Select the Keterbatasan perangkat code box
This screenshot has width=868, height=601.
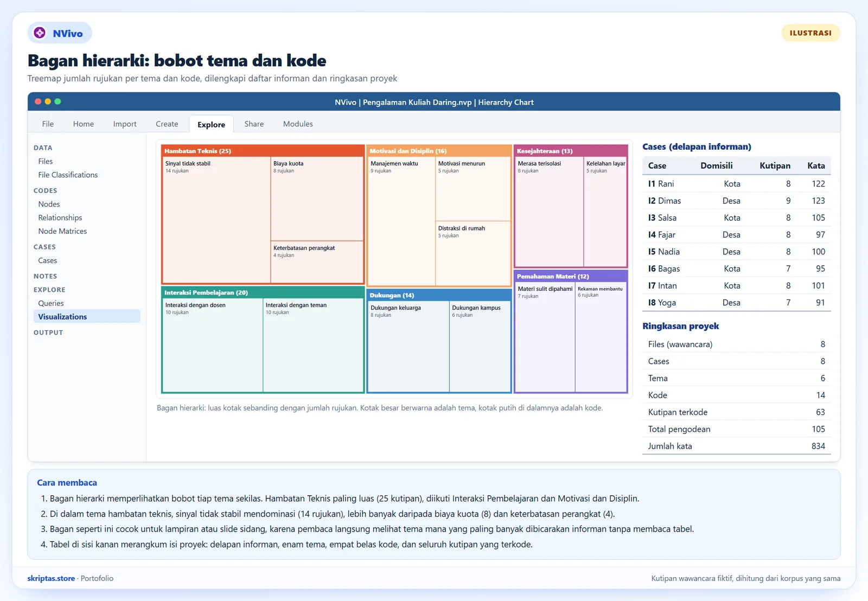317,262
